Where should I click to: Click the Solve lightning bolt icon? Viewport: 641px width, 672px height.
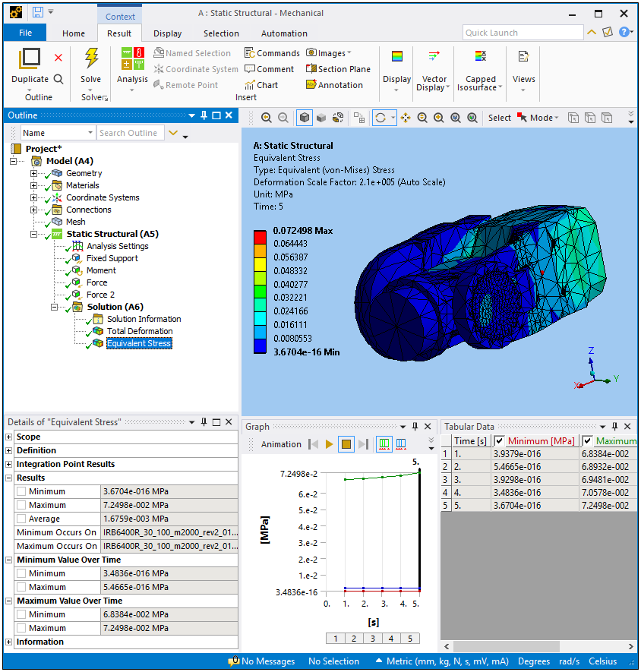(91, 59)
